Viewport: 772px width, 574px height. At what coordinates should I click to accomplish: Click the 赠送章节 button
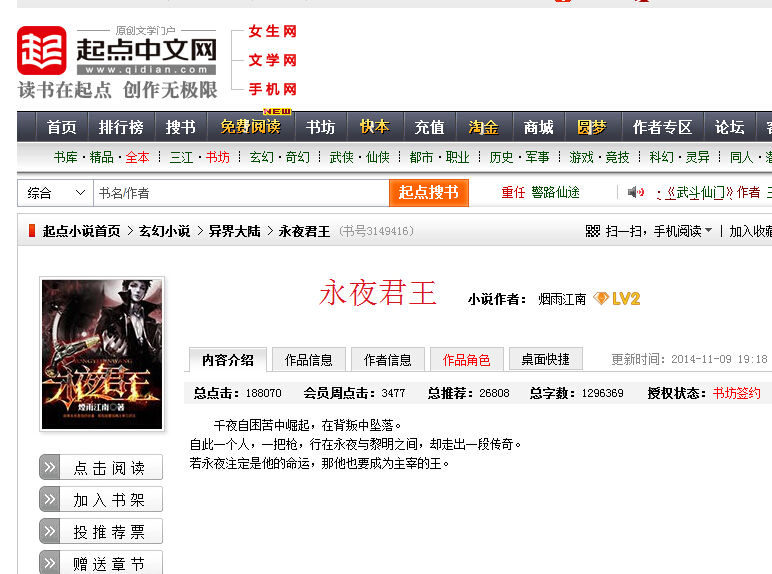[x=101, y=563]
